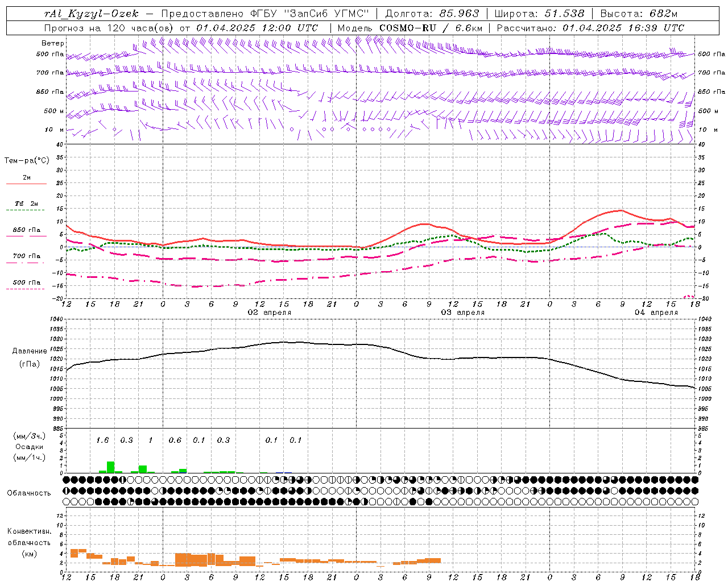
Task: Click the 'Конвективн.' convective cloud label
Action: click(x=30, y=531)
